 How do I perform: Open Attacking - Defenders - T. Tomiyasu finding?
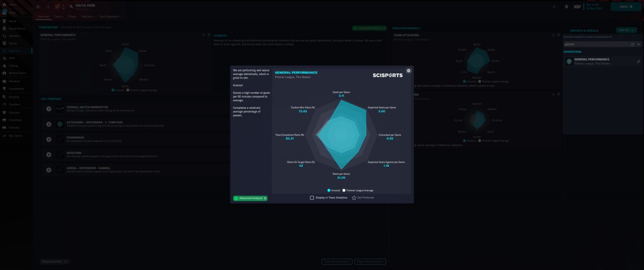(136, 124)
